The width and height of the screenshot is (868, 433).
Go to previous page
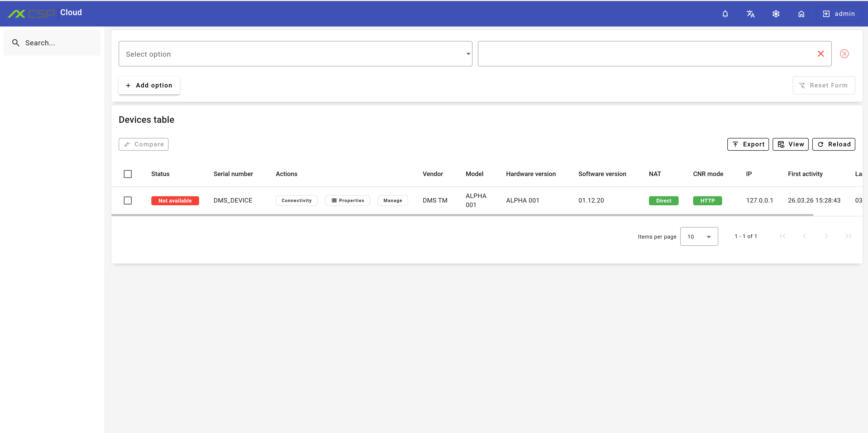[804, 236]
